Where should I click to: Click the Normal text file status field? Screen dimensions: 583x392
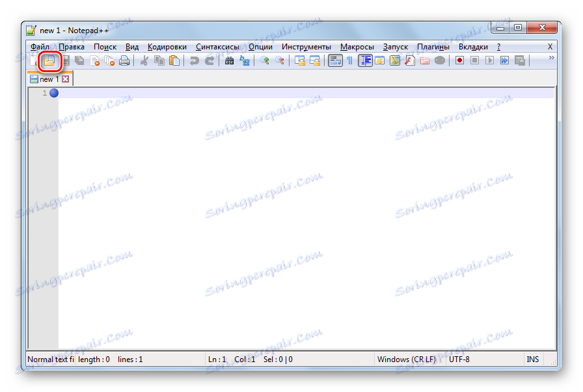[x=51, y=359]
